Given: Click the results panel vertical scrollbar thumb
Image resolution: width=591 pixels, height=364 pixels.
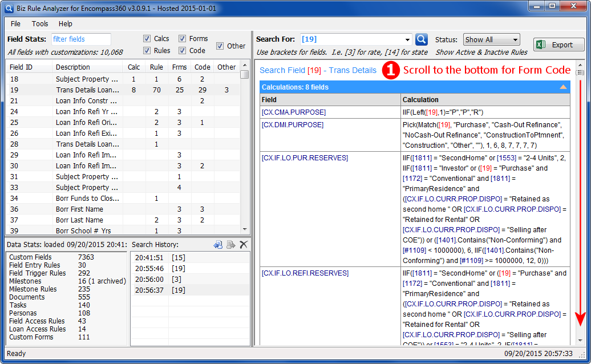Looking at the screenshot, I should pyautogui.click(x=581, y=72).
